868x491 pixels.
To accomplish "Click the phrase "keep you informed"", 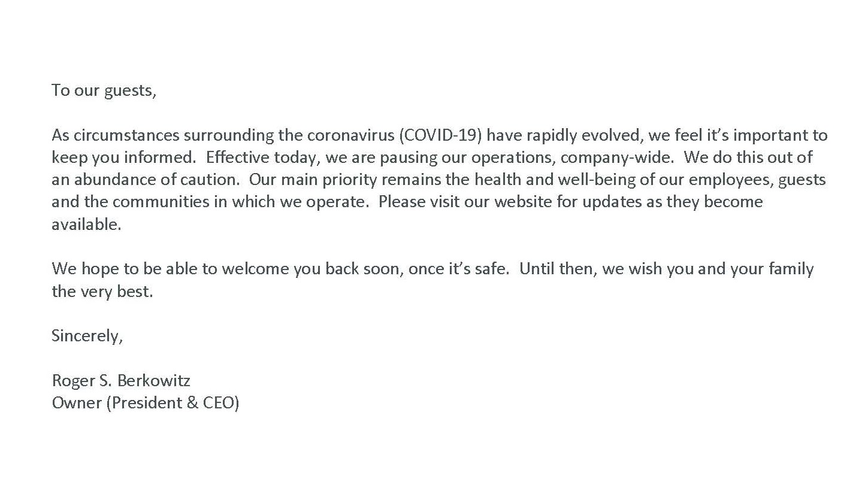I will pos(123,157).
